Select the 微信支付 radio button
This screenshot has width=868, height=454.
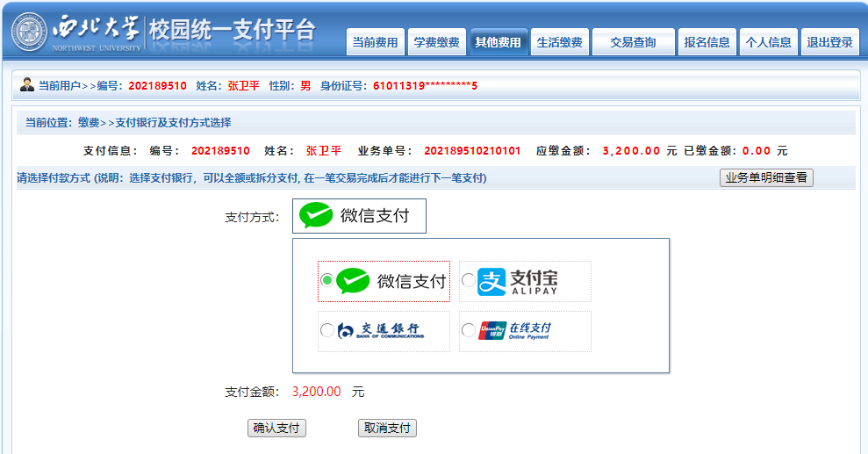327,280
